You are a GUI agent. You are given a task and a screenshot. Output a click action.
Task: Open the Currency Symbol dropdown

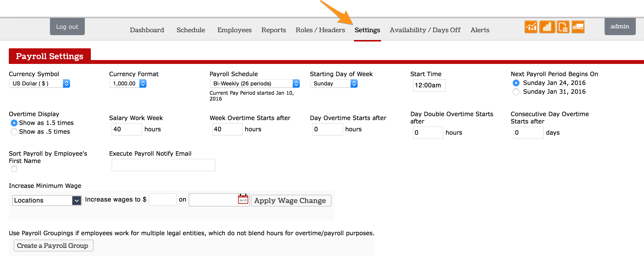40,83
